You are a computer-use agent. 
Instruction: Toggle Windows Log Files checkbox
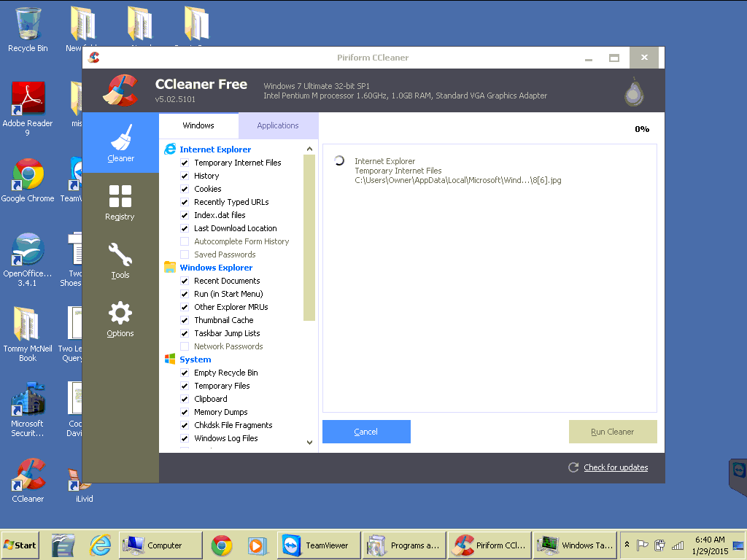(x=185, y=438)
